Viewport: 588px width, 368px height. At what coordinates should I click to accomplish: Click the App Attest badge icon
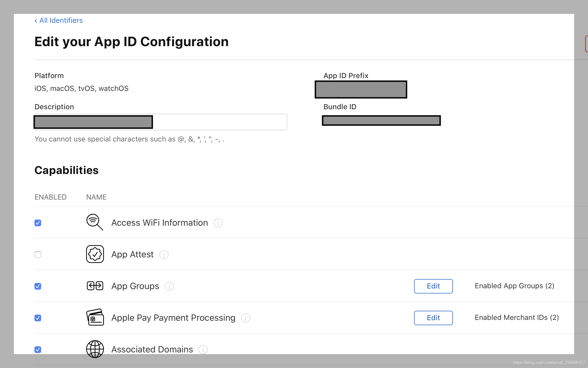[95, 254]
